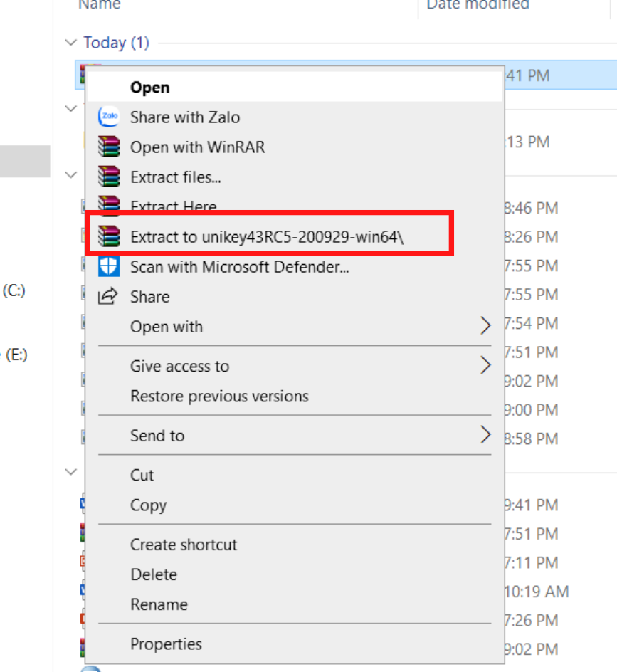
Task: Click the 9:41 PM date cell
Action: (x=532, y=505)
